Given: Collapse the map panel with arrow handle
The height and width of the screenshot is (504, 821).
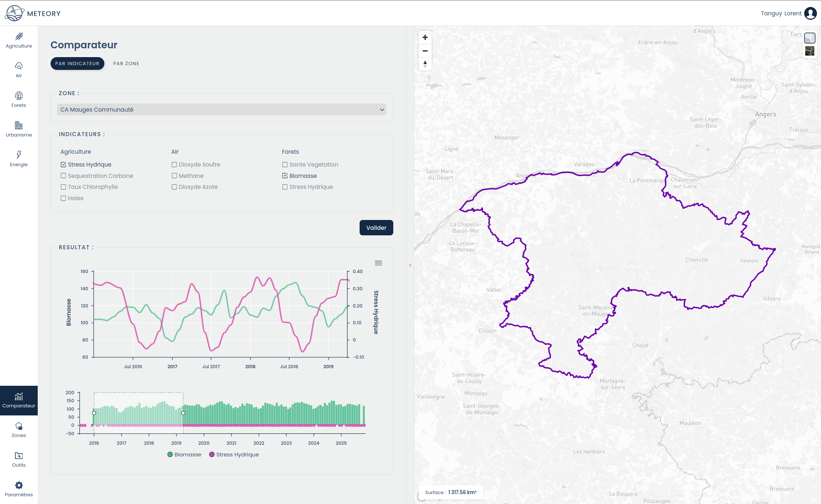Looking at the screenshot, I should (410, 265).
